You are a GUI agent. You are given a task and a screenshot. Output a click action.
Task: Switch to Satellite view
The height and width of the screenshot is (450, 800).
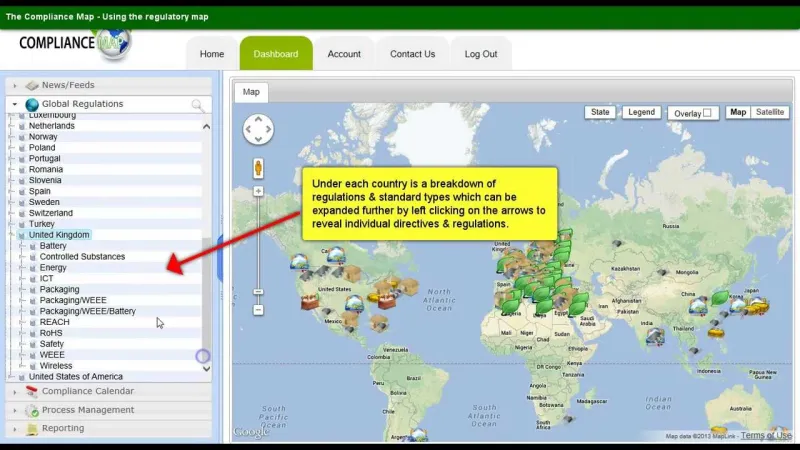coord(770,112)
